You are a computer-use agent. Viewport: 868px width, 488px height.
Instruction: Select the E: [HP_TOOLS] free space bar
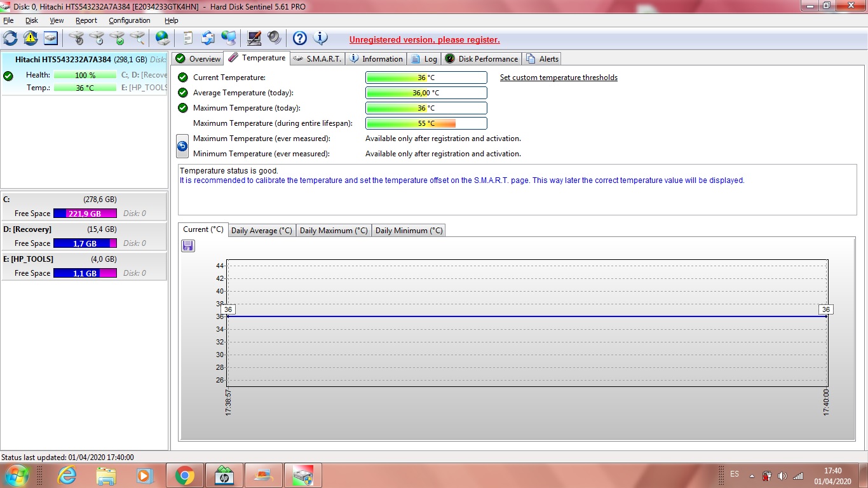click(x=85, y=273)
